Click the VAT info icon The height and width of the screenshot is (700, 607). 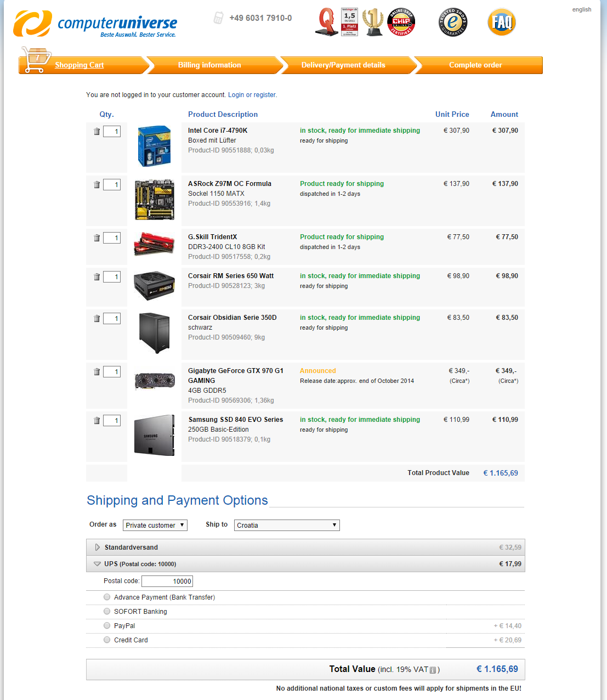pyautogui.click(x=433, y=670)
